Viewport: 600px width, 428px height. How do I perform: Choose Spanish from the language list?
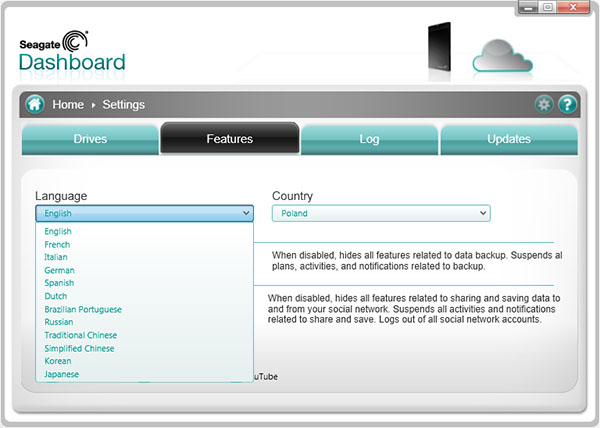tap(145, 283)
